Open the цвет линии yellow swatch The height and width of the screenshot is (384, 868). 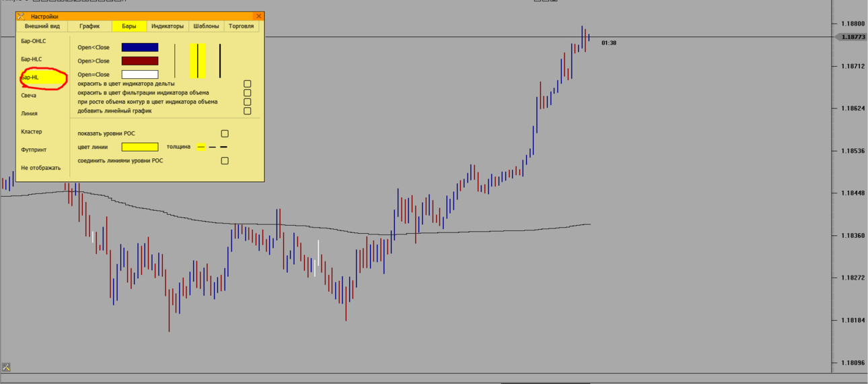pyautogui.click(x=140, y=147)
